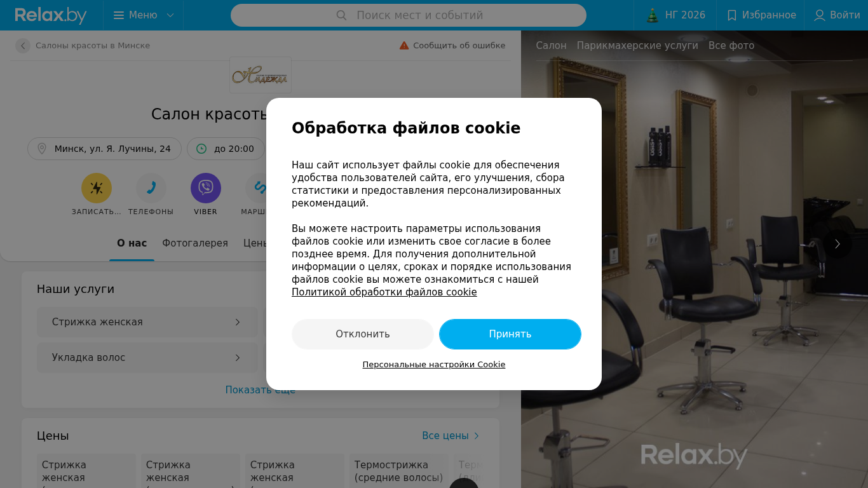
Task: Click the Relax.by logo in header
Action: 51,15
